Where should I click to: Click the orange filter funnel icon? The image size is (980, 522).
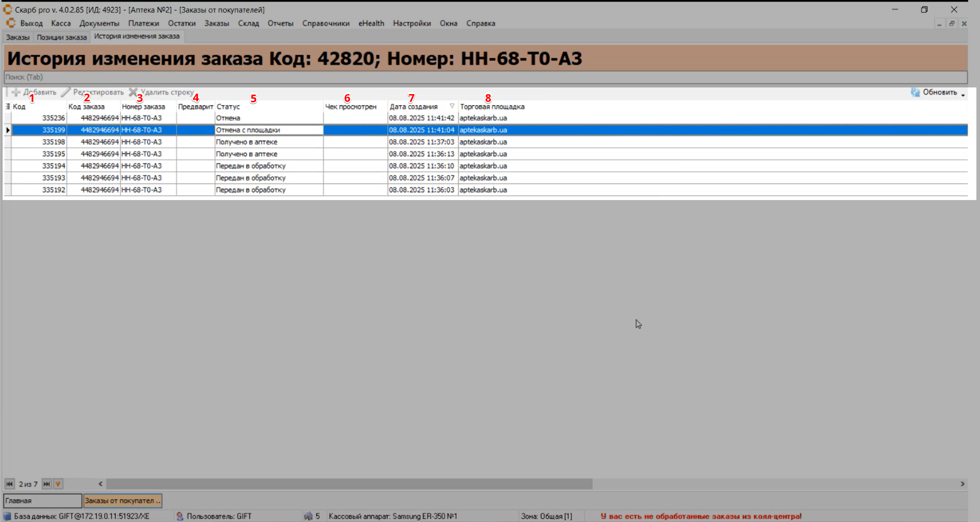coord(58,484)
